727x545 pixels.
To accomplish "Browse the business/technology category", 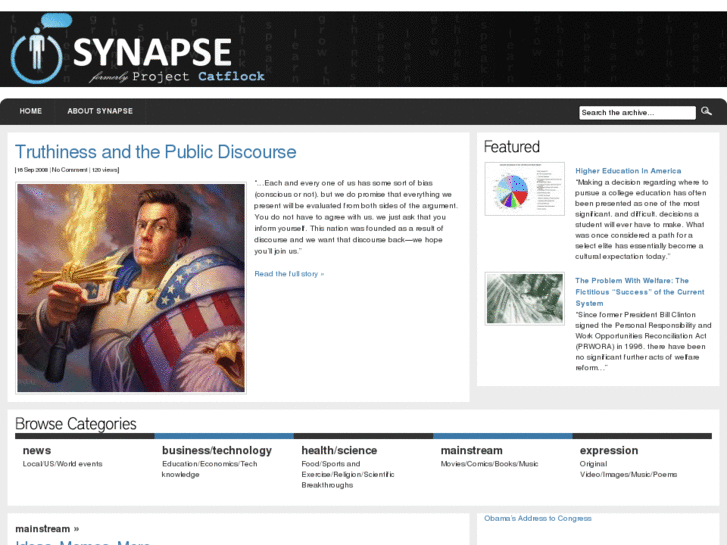I will point(217,450).
